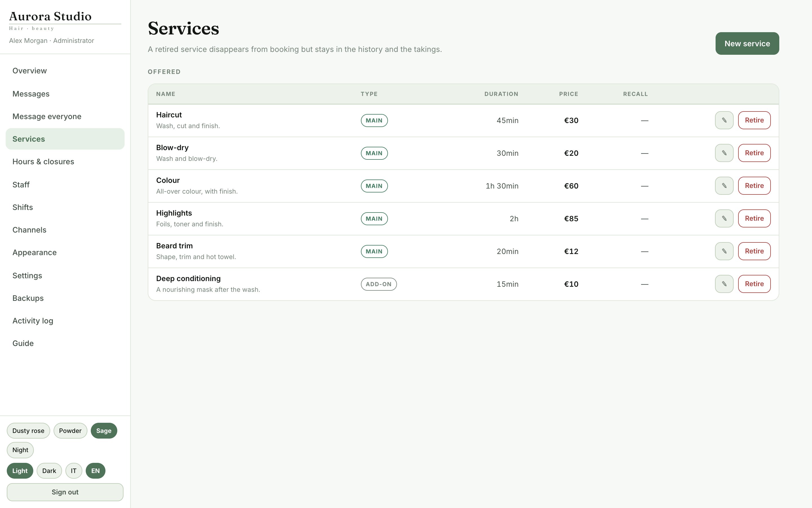Click Alex Morgan · Administrator label
This screenshot has height=508, width=812.
[x=52, y=41]
